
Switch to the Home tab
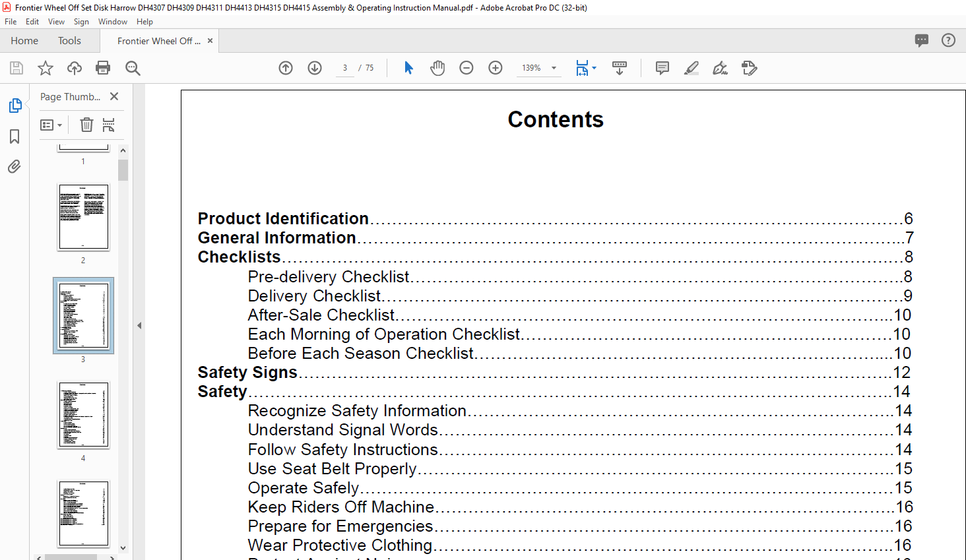tap(24, 41)
